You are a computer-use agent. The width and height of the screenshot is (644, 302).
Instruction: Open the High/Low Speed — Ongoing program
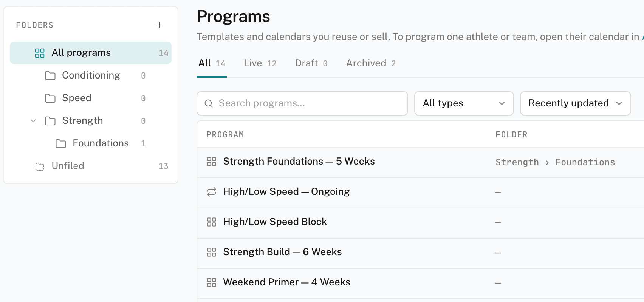click(x=286, y=192)
